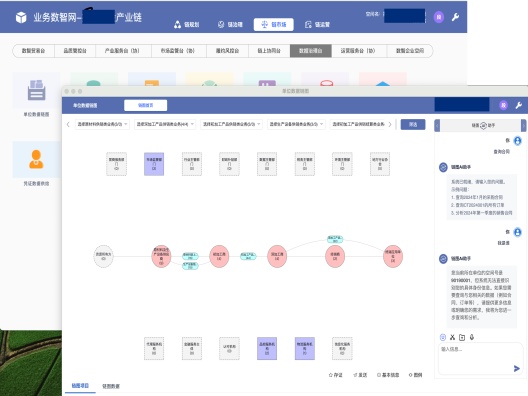
Task: Send the message with the blue arrow icon
Action: tap(517, 368)
